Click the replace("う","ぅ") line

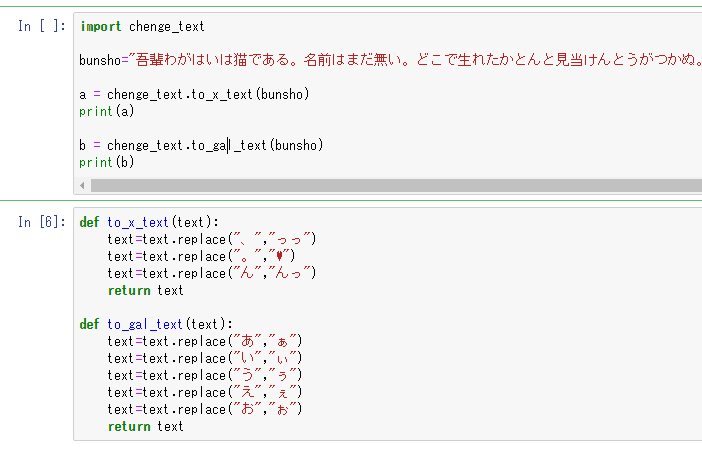pos(205,375)
